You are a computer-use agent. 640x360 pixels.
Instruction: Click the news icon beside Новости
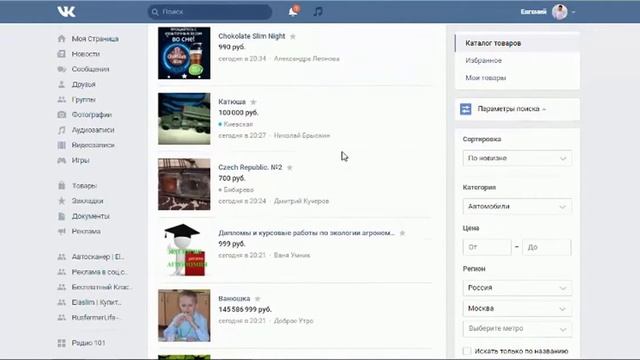[x=62, y=54]
